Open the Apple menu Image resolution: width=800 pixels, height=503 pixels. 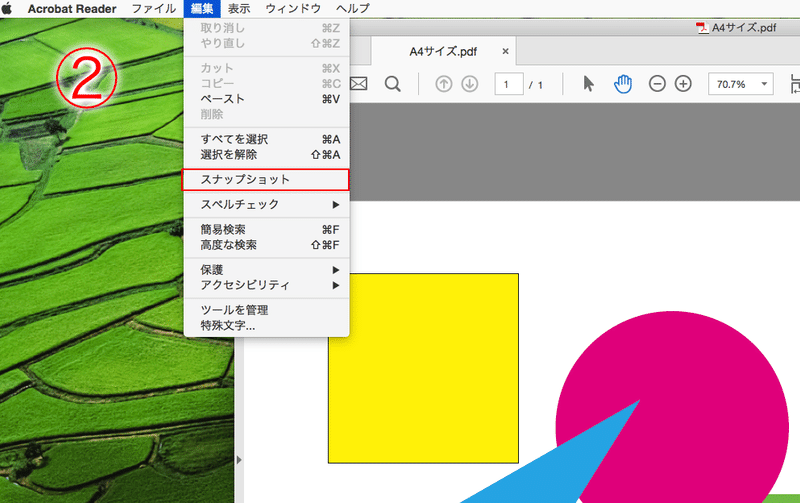tap(7, 9)
